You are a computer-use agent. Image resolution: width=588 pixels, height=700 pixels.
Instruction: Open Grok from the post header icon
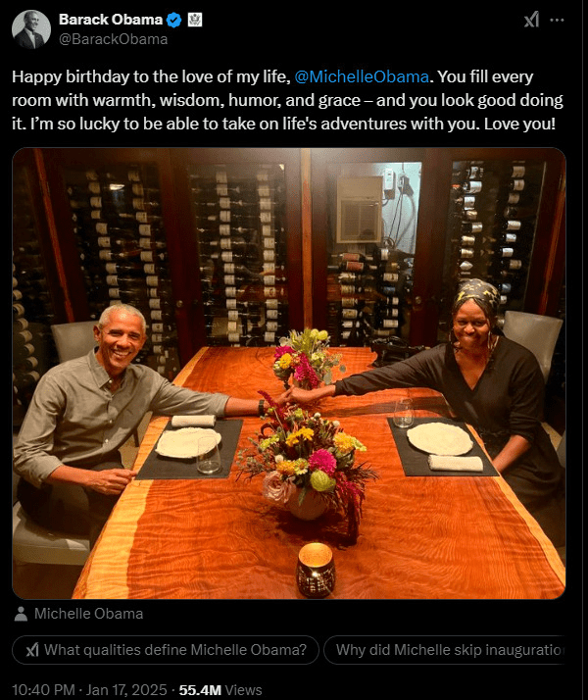531,20
